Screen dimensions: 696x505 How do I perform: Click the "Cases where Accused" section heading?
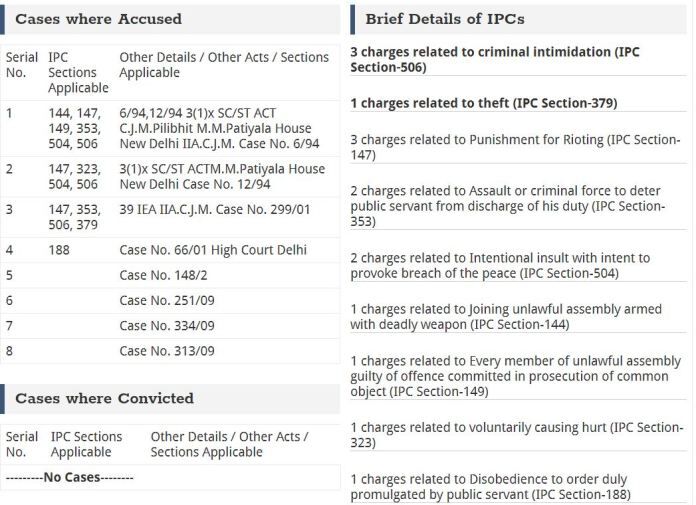[x=98, y=18]
